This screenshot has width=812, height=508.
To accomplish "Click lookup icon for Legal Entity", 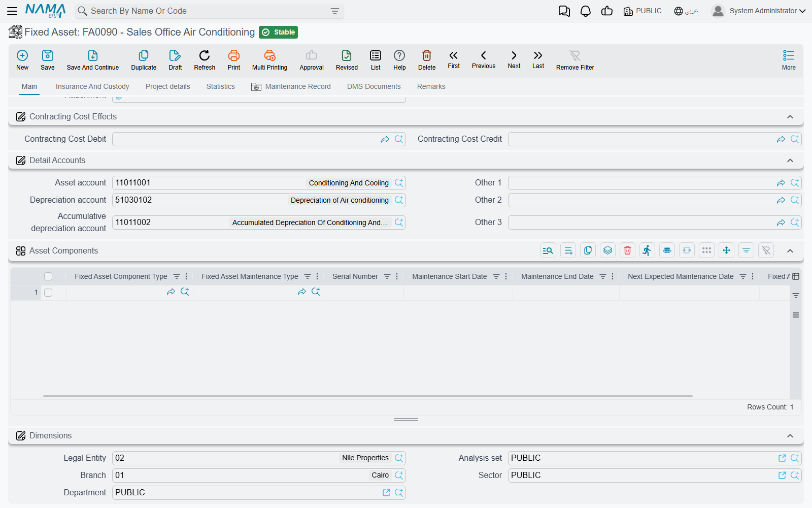I will pyautogui.click(x=399, y=458).
